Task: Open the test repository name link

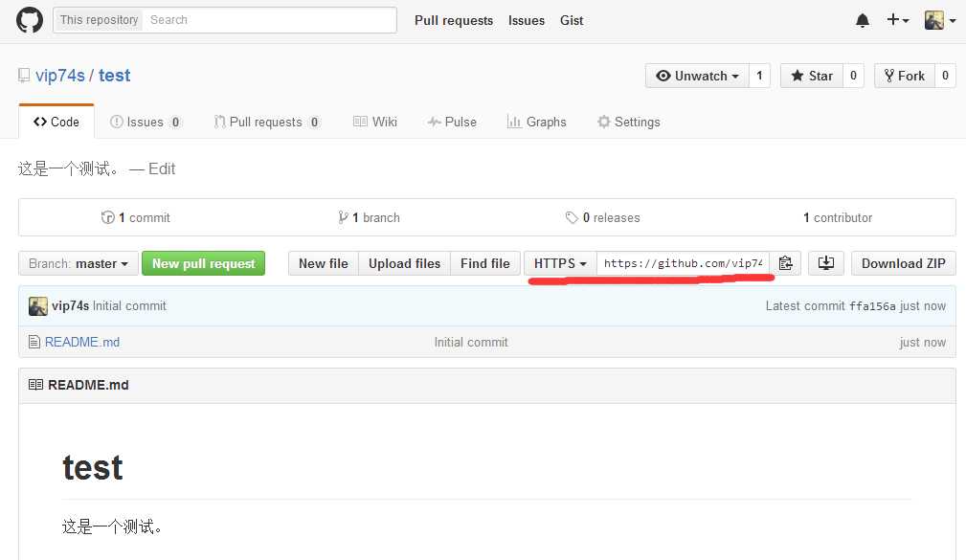Action: pos(115,76)
